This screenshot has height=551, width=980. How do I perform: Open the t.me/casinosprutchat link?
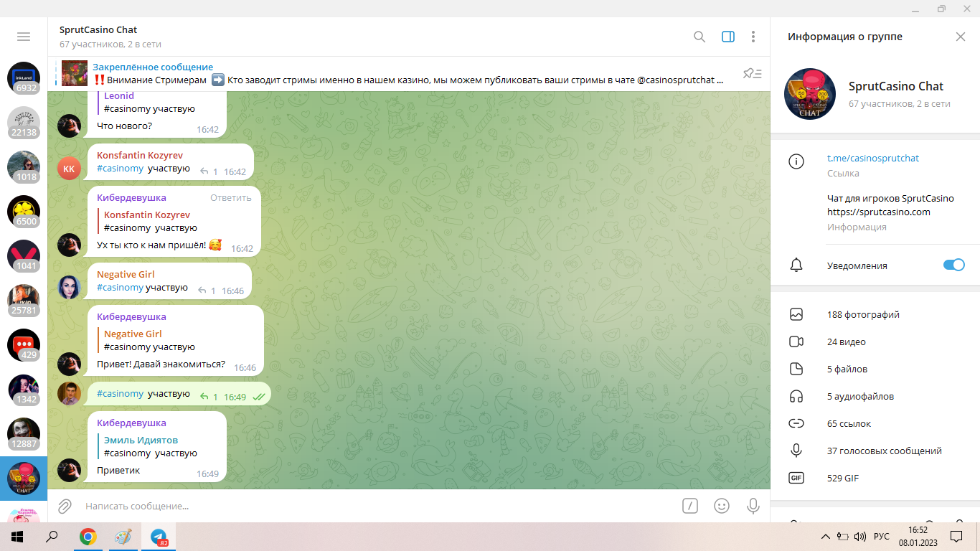(x=873, y=158)
